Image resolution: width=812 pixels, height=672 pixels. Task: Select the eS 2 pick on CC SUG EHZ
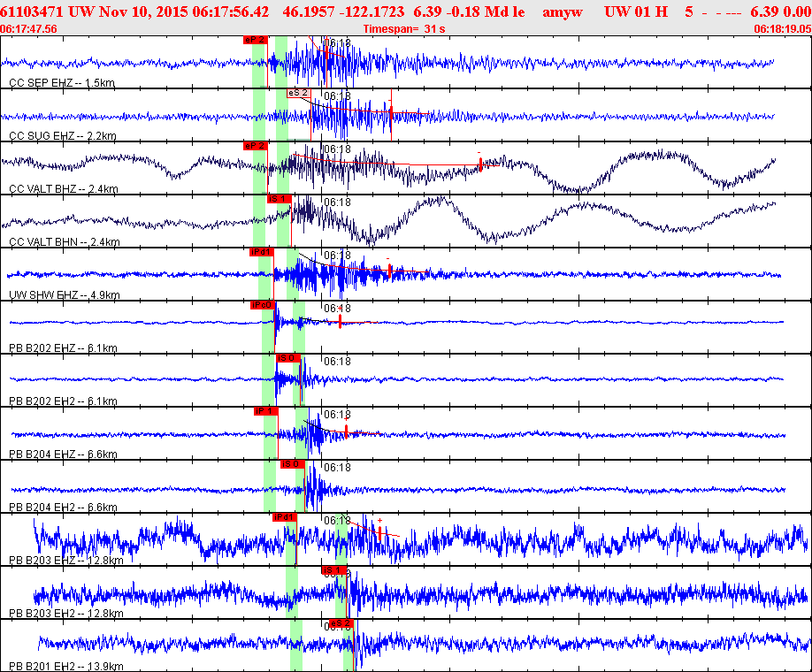pos(299,93)
